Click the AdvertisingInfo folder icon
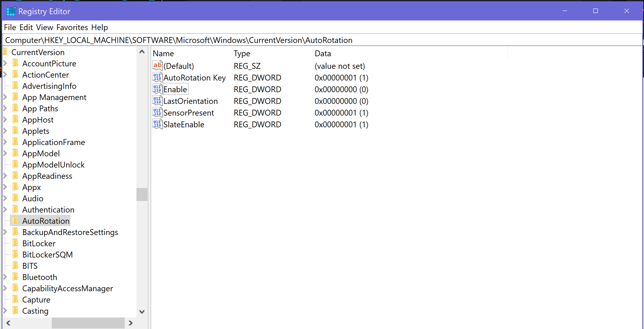644x329 pixels. tap(15, 86)
